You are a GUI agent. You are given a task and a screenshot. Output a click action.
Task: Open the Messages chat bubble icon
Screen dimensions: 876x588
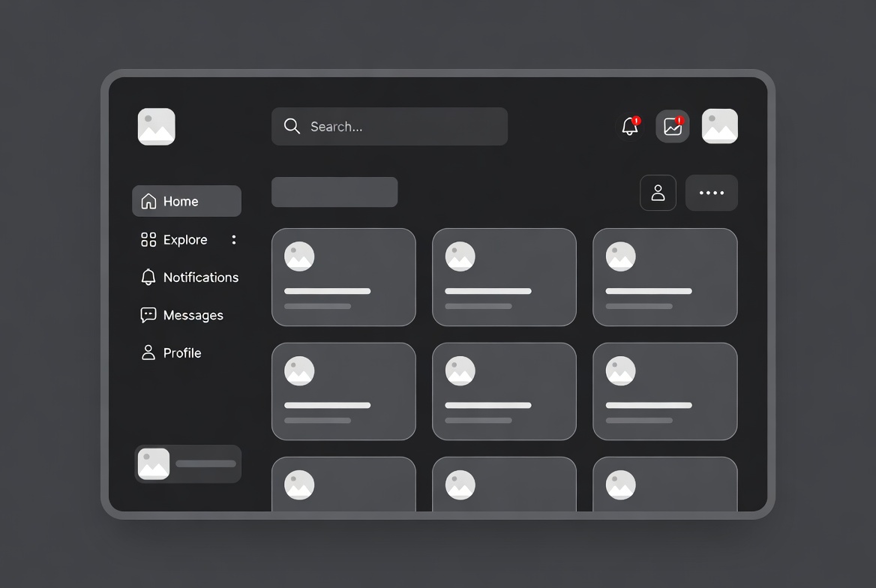point(148,315)
